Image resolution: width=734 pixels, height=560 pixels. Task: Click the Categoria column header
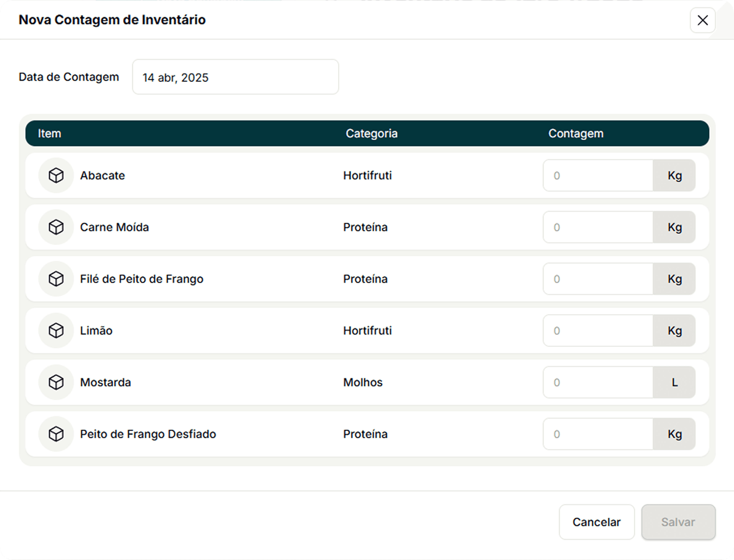pos(371,133)
